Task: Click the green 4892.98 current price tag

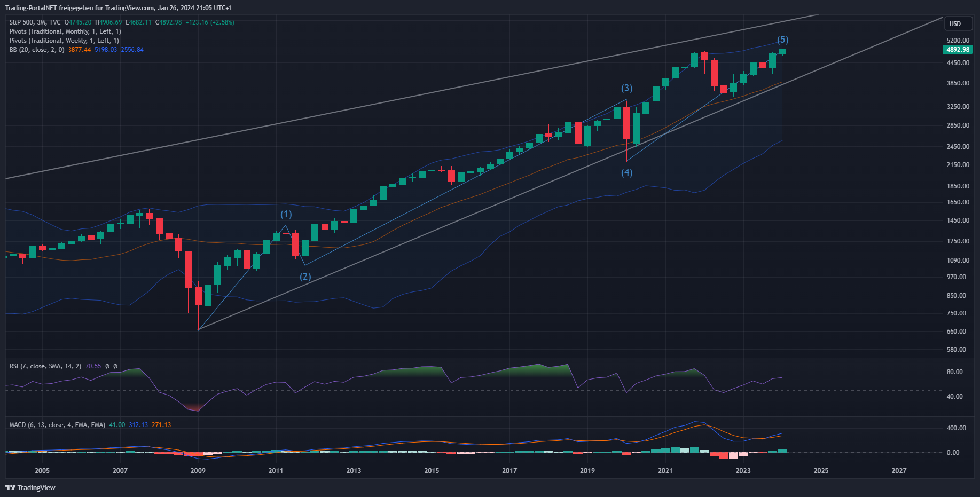Action: tap(957, 50)
